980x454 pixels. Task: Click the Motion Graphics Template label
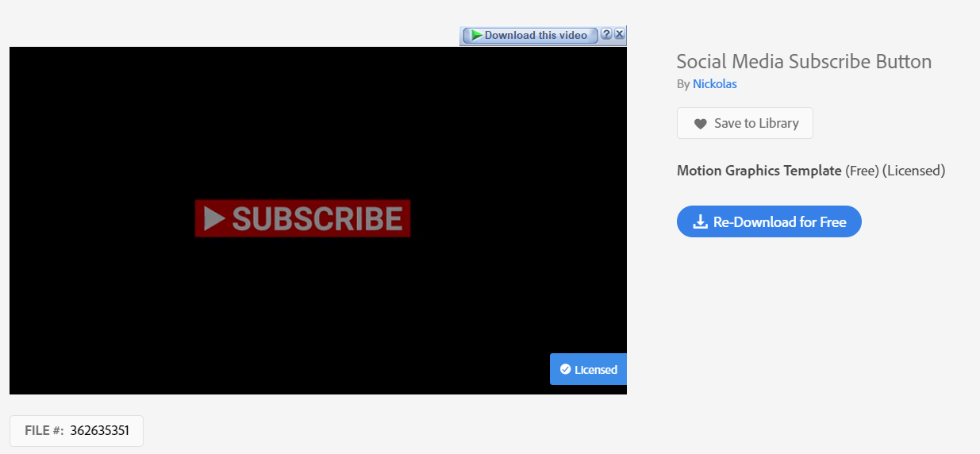click(759, 171)
